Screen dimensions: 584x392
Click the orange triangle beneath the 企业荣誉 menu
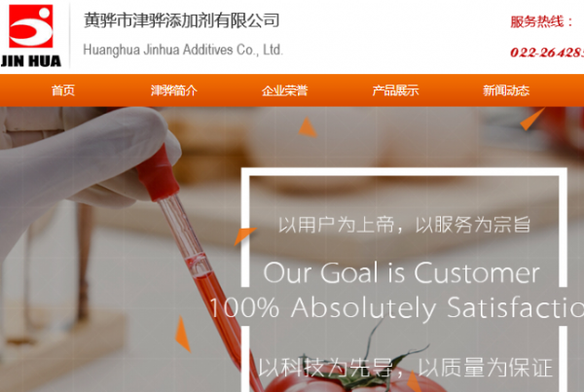(308, 127)
